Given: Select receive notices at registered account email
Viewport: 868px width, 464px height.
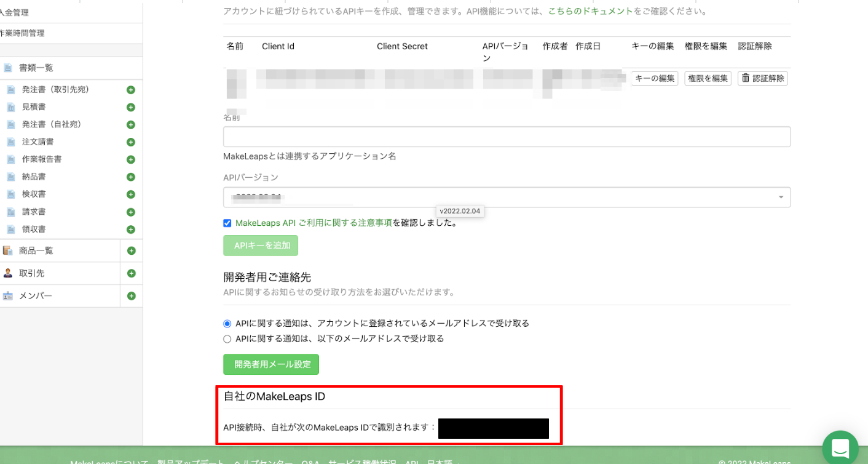Looking at the screenshot, I should point(227,324).
